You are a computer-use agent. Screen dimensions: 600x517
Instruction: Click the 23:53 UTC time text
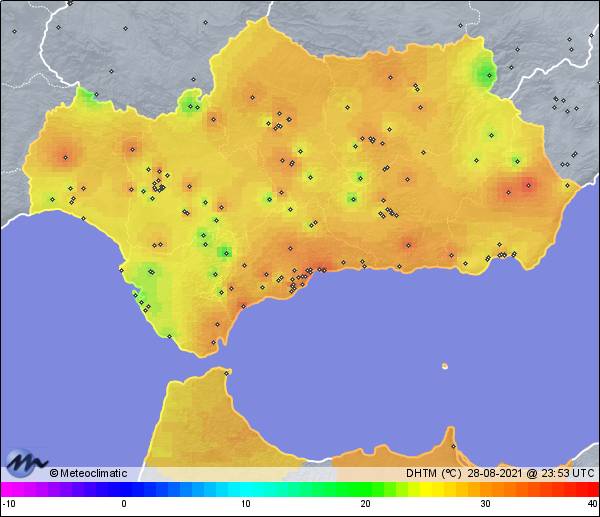point(568,473)
